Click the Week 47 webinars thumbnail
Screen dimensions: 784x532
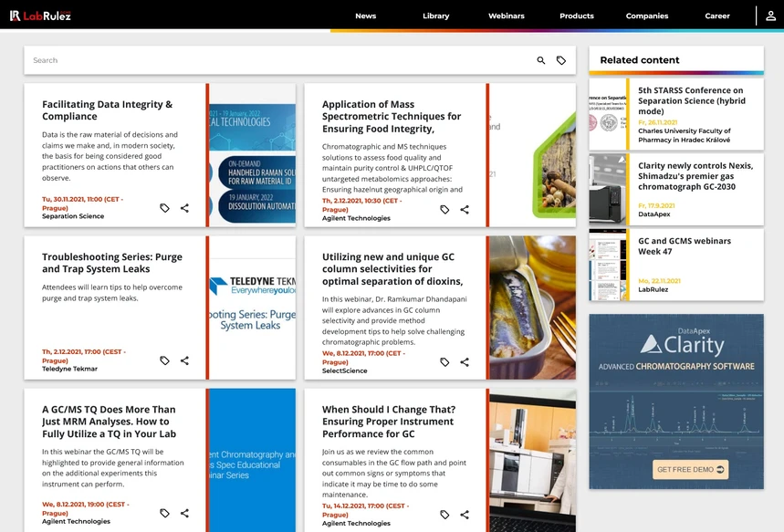coord(607,265)
